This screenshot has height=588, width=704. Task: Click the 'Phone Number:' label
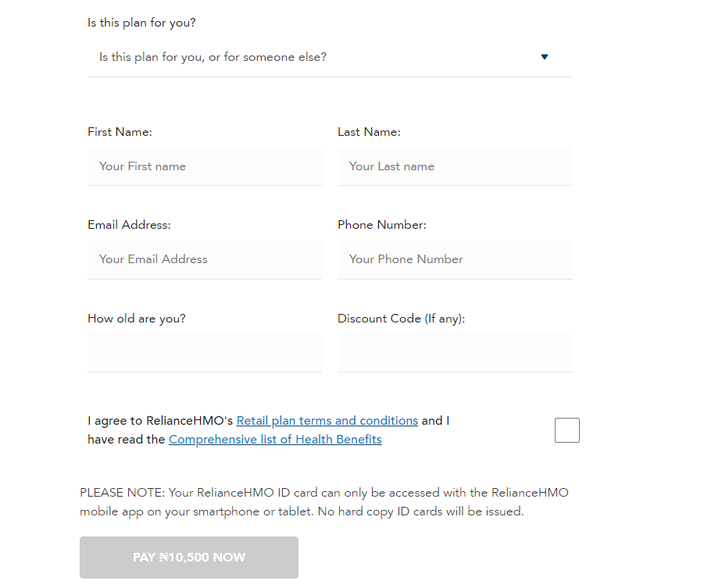tap(382, 225)
